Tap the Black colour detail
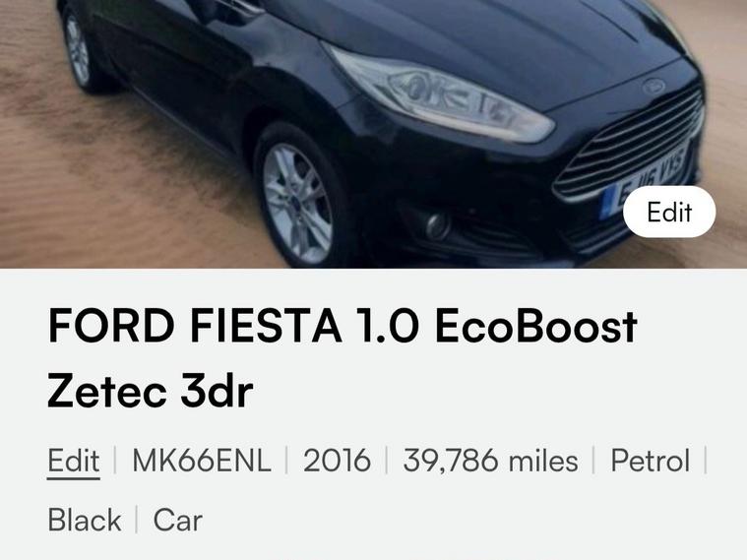 (85, 520)
